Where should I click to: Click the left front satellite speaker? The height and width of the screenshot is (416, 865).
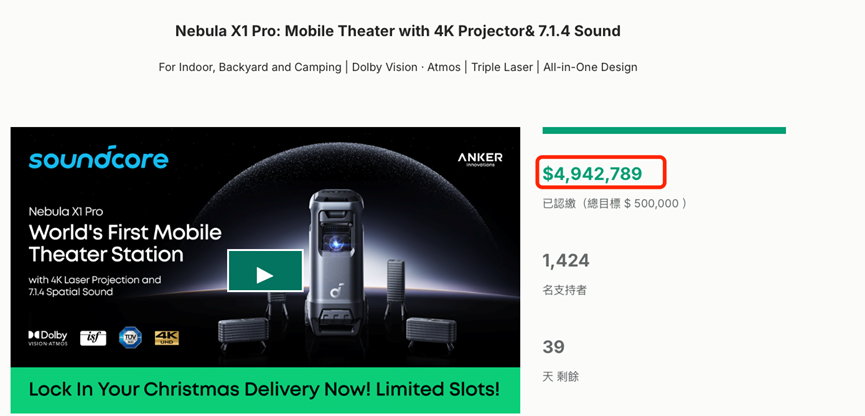[243, 333]
